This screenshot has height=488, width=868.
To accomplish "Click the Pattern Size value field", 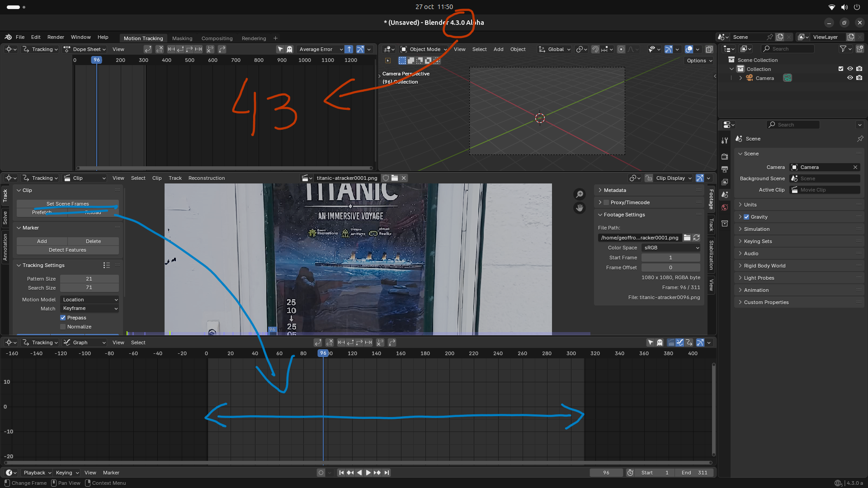I will pyautogui.click(x=90, y=279).
